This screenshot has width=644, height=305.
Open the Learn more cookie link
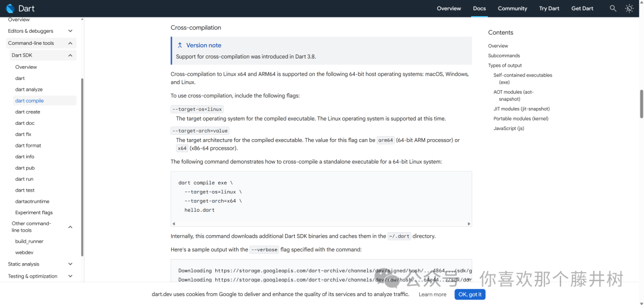pyautogui.click(x=432, y=294)
